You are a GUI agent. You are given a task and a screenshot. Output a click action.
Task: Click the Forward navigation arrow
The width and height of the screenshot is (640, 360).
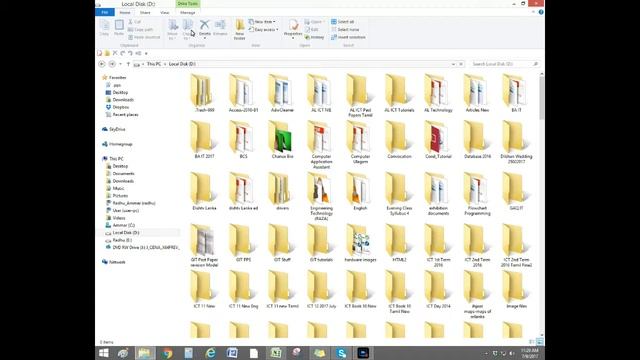pyautogui.click(x=112, y=64)
